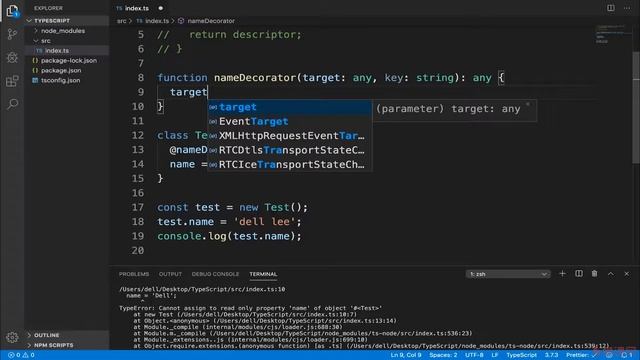Click the src breadcrumb
The height and width of the screenshot is (360, 640).
pos(122,21)
